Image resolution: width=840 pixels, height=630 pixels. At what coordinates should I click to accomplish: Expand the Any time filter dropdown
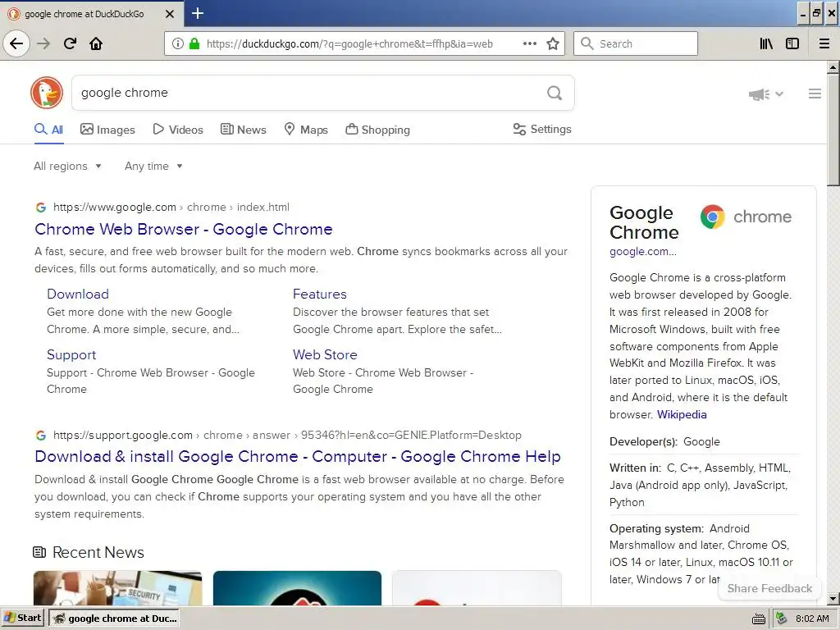tap(153, 166)
